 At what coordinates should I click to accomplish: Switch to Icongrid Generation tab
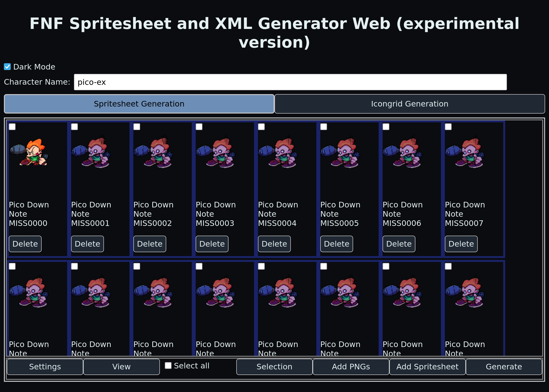(x=410, y=104)
